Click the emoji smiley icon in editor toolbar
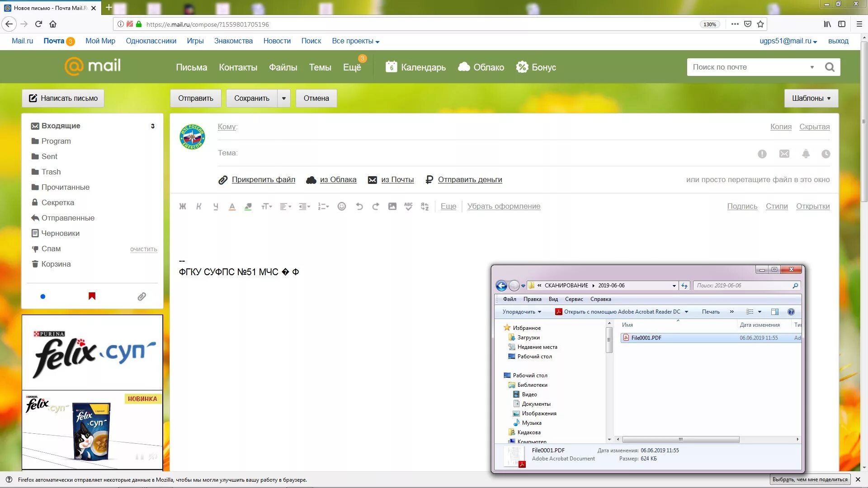Image resolution: width=868 pixels, height=488 pixels. 342,206
